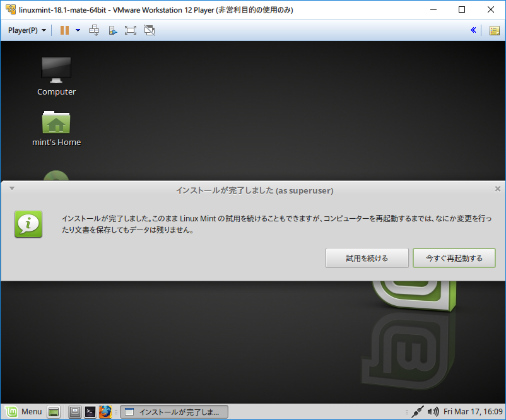Open the dialog's title bar menu arrow
This screenshot has height=420, width=506.
pos(11,189)
